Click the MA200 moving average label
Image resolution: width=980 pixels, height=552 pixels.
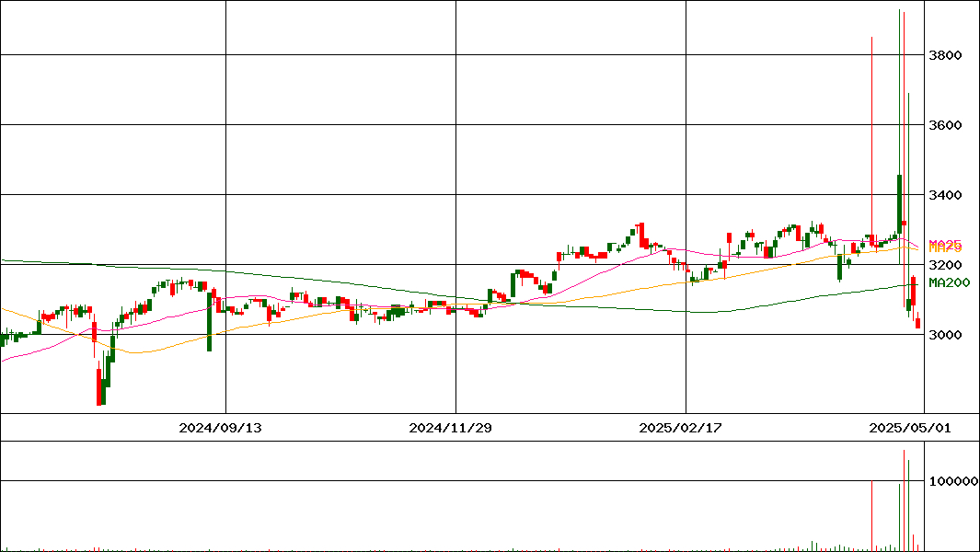click(949, 283)
